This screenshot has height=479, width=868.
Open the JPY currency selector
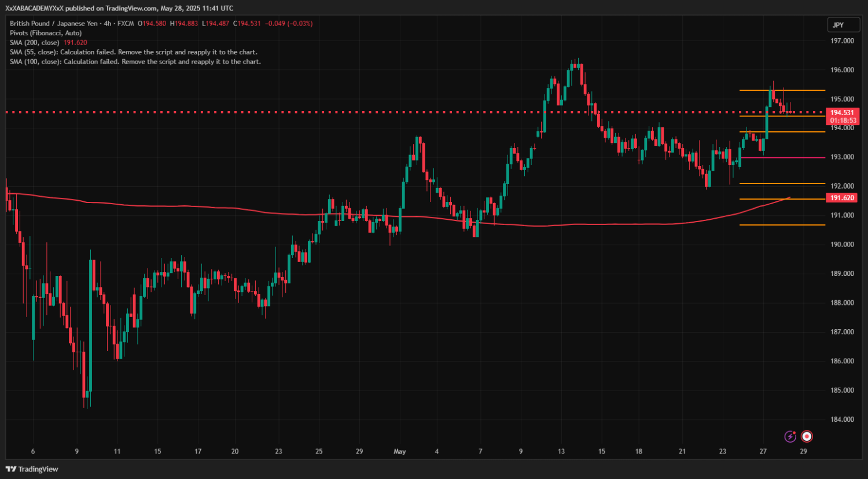point(838,25)
